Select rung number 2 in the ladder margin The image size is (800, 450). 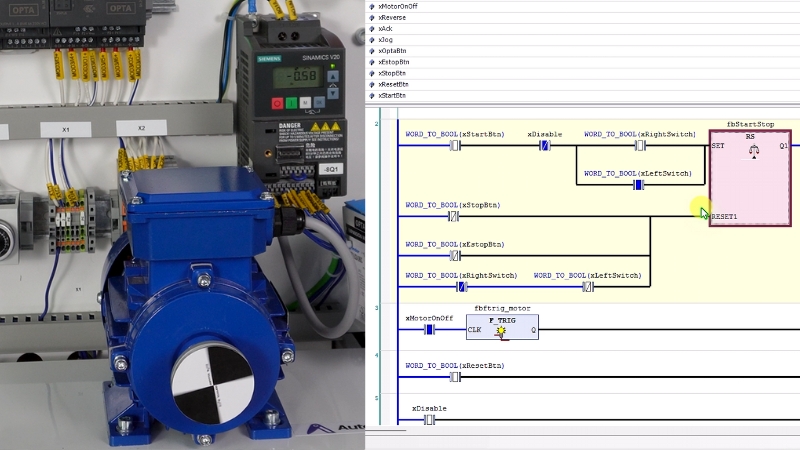pyautogui.click(x=377, y=124)
